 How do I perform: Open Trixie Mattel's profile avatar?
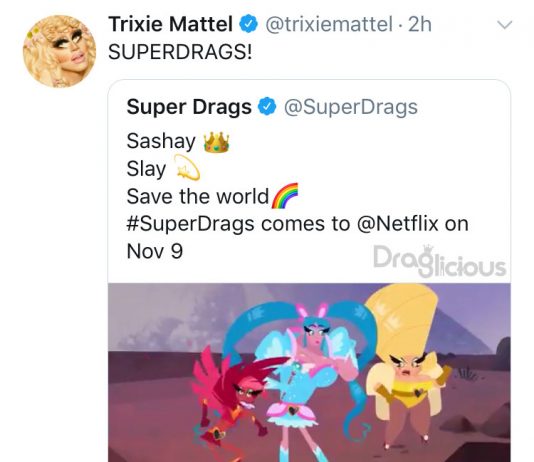[x=60, y=51]
